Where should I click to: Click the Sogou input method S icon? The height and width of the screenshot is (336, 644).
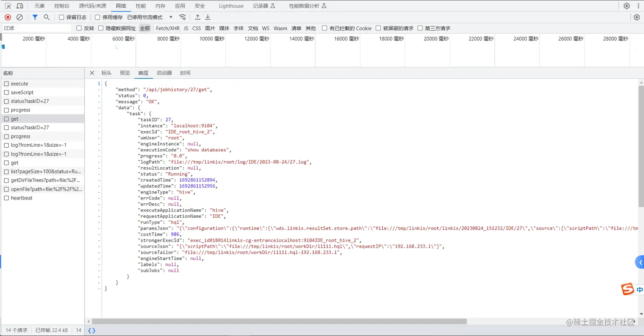pyautogui.click(x=628, y=289)
